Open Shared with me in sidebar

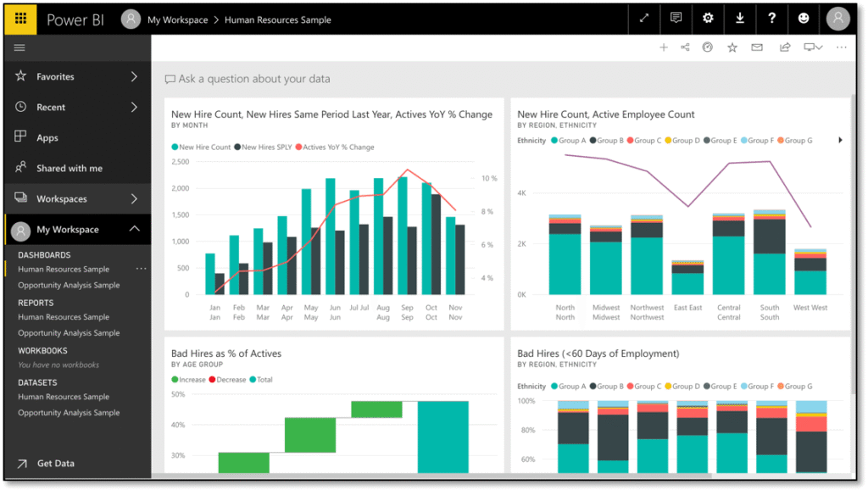[69, 168]
